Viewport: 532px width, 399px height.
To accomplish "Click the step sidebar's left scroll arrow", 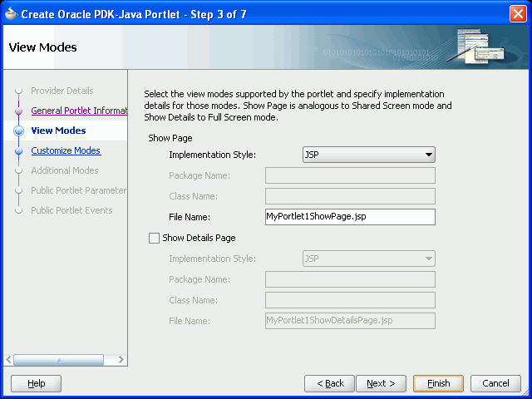I will pos(9,360).
